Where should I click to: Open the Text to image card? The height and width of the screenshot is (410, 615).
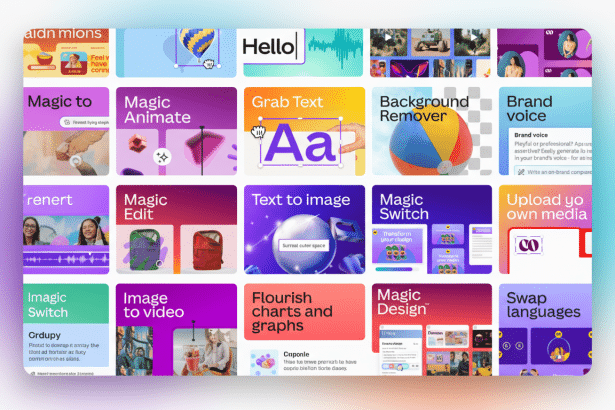(304, 230)
